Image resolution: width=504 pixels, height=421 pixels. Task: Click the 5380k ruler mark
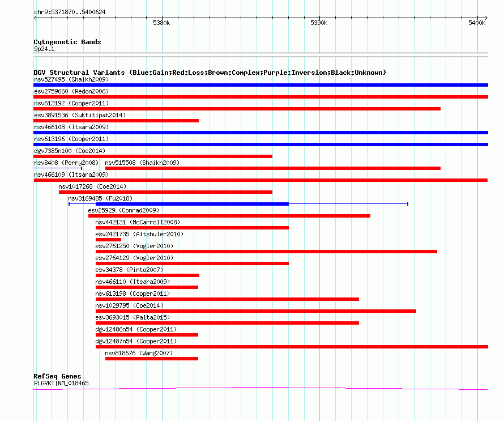[x=161, y=23]
